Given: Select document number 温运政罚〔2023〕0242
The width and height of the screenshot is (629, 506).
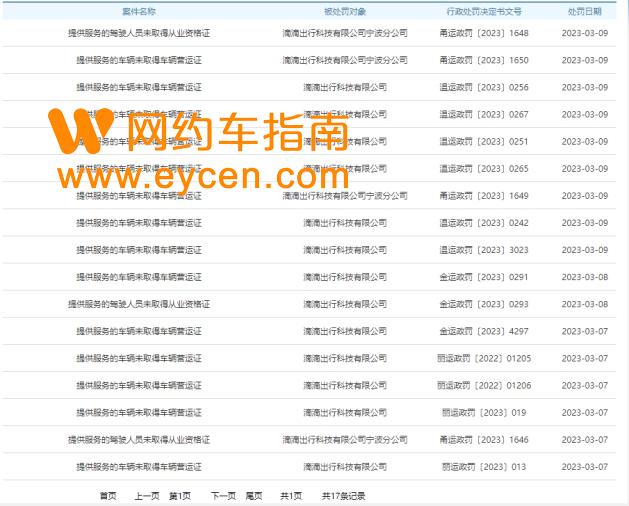Looking at the screenshot, I should pyautogui.click(x=484, y=223).
